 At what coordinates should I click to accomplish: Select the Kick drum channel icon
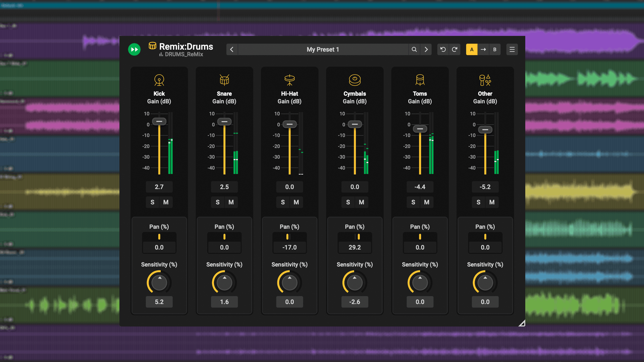tap(159, 80)
